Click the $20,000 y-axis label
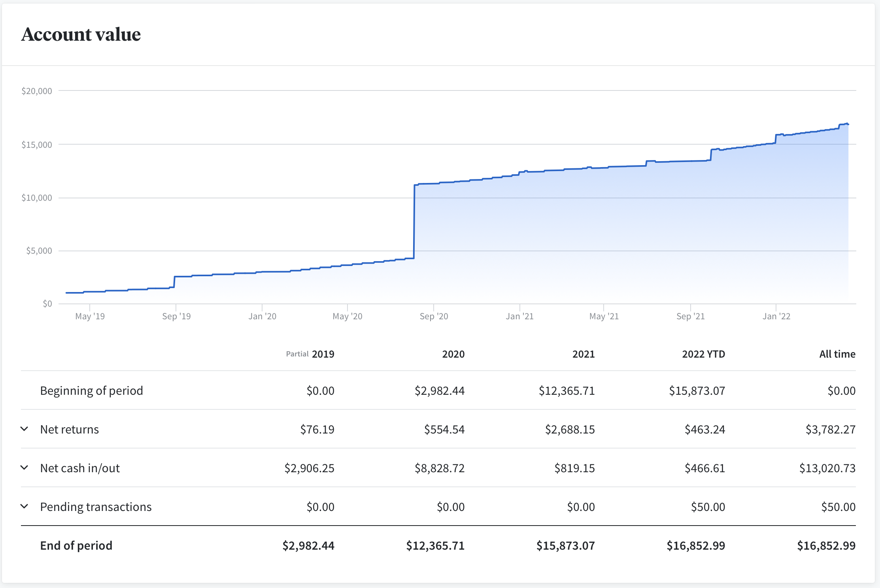The height and width of the screenshot is (588, 880). tap(37, 91)
